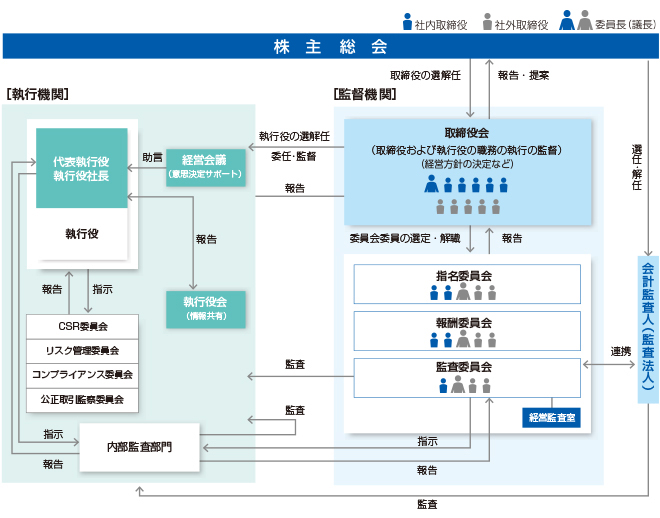Open the コンプライアンス委員会 item
This screenshot has width=660, height=518.
(x=83, y=374)
